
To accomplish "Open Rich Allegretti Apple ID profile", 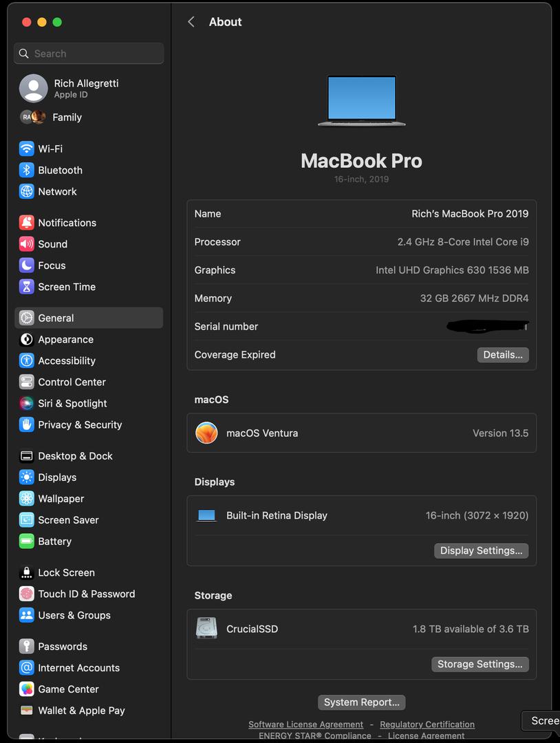I will 89,88.
